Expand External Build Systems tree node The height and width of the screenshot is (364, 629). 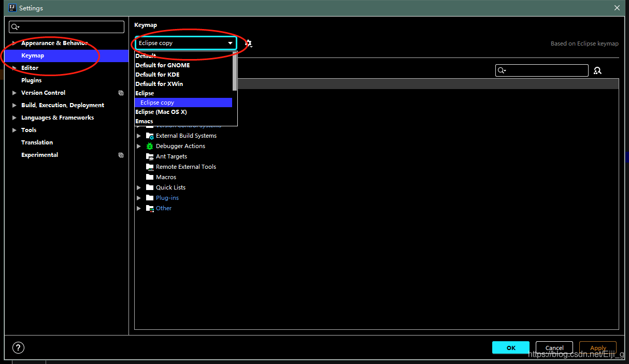139,136
